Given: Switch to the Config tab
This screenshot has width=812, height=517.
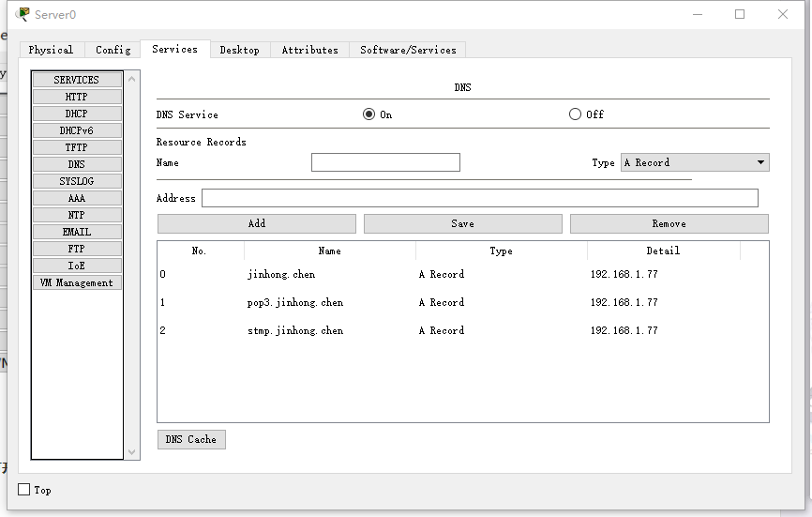Looking at the screenshot, I should click(113, 50).
